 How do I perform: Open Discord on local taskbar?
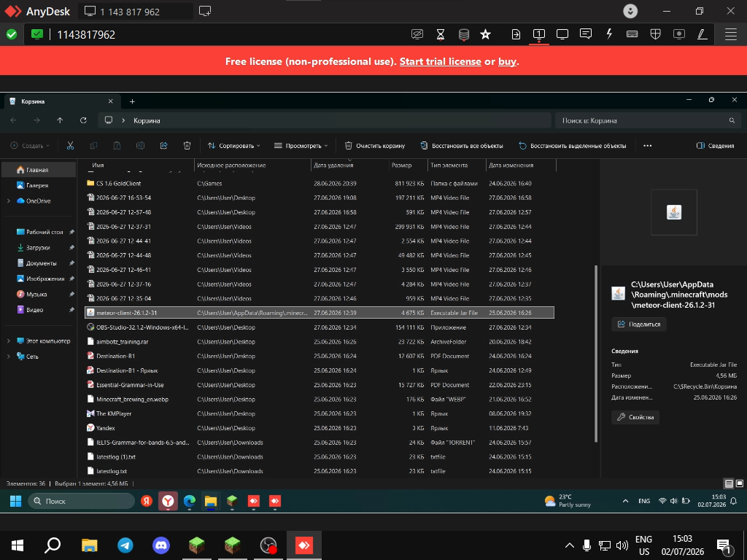point(161,545)
